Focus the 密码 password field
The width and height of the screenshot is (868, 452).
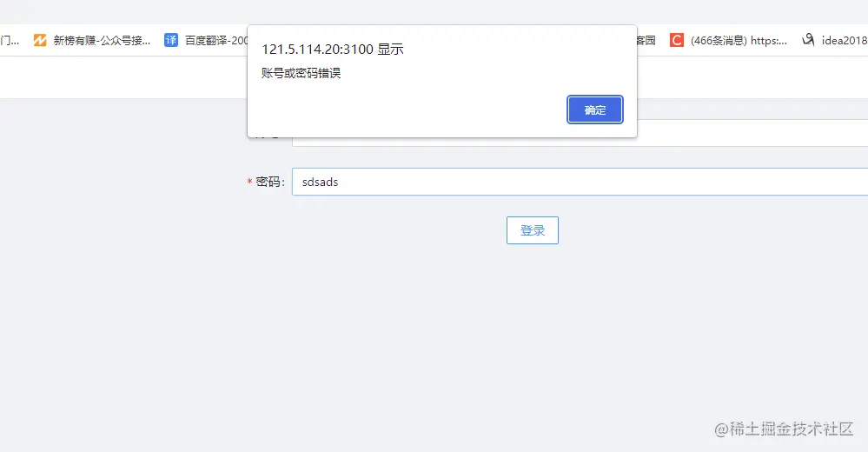pos(580,182)
